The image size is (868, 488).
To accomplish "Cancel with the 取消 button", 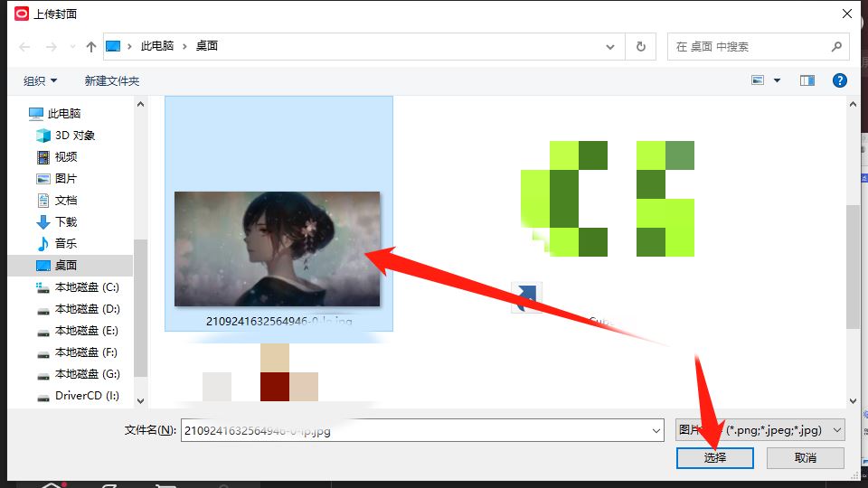I will [806, 458].
